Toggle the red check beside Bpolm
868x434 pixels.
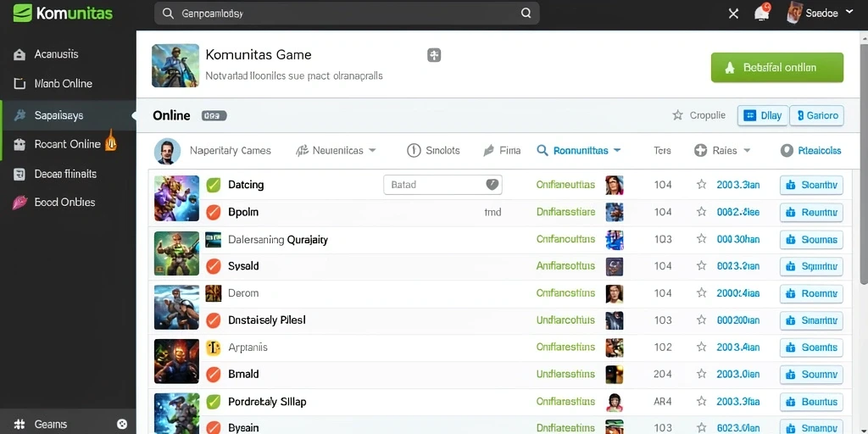213,212
